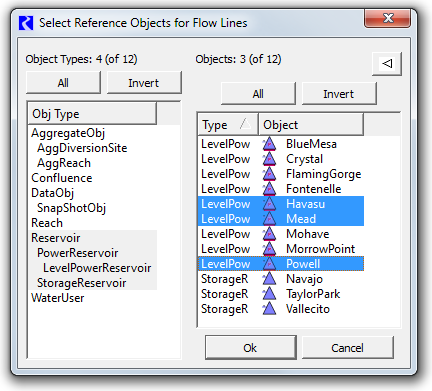Collapse object types panel with arrow button
432x391 pixels.
pyautogui.click(x=387, y=63)
